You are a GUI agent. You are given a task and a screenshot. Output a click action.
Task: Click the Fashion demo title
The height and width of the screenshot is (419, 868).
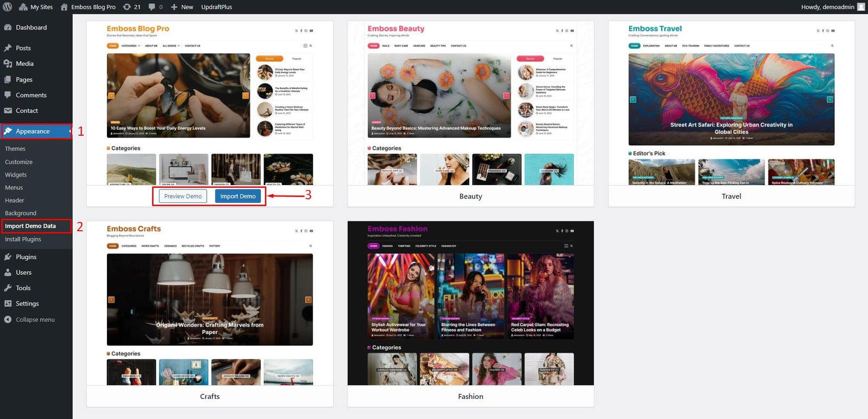pyautogui.click(x=470, y=397)
